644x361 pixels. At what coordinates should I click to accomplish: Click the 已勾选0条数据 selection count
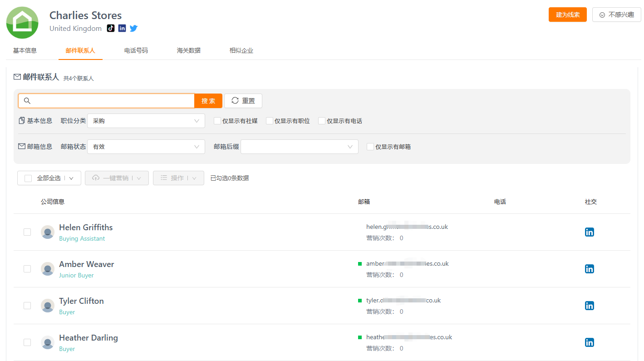click(230, 178)
